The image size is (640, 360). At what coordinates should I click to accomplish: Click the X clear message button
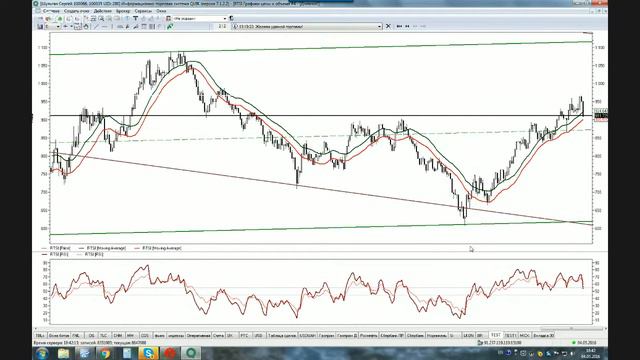(x=388, y=26)
